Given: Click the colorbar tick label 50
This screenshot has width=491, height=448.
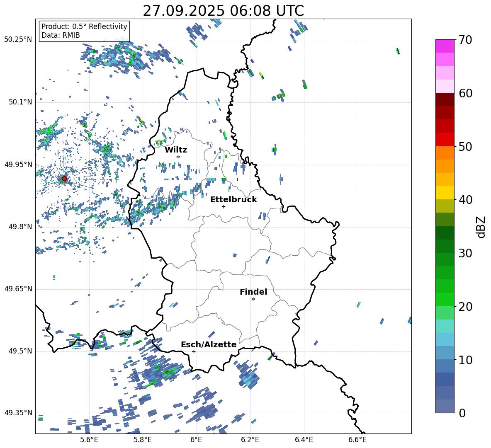Looking at the screenshot, I should 465,146.
